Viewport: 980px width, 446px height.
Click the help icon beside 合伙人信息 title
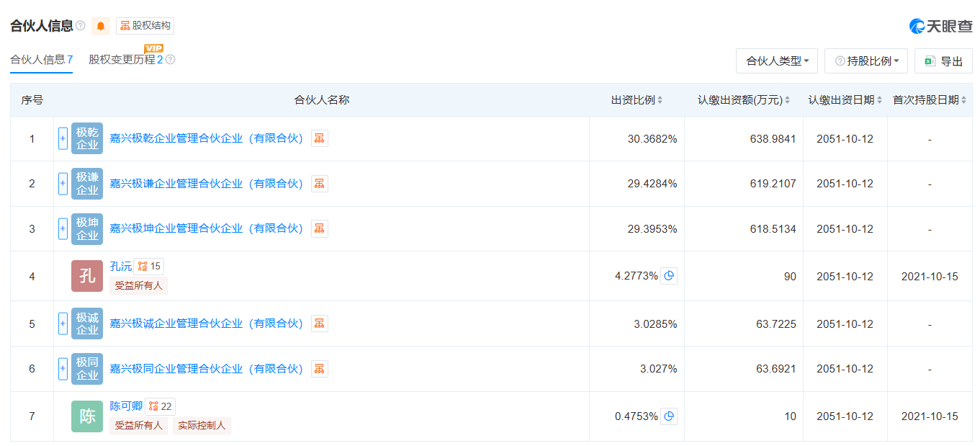click(81, 26)
